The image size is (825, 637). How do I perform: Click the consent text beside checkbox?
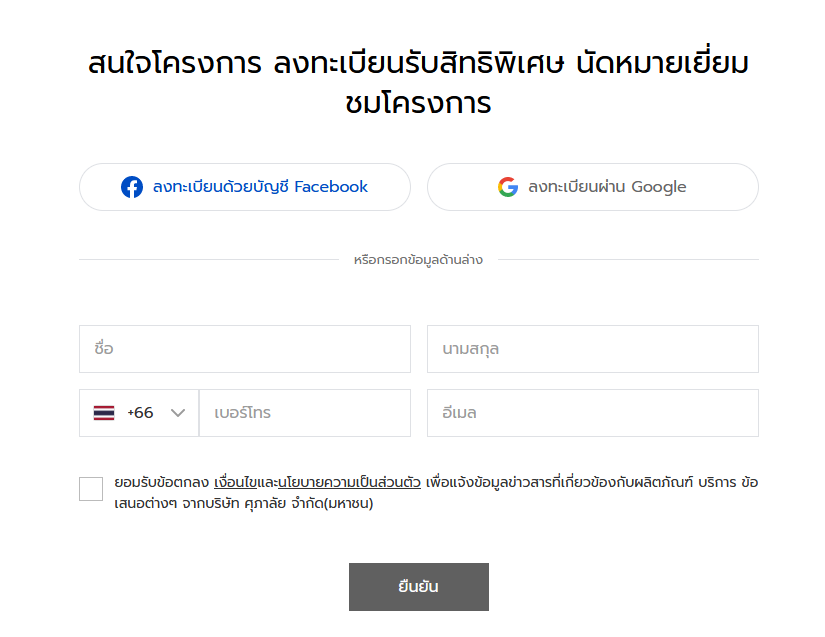click(436, 493)
